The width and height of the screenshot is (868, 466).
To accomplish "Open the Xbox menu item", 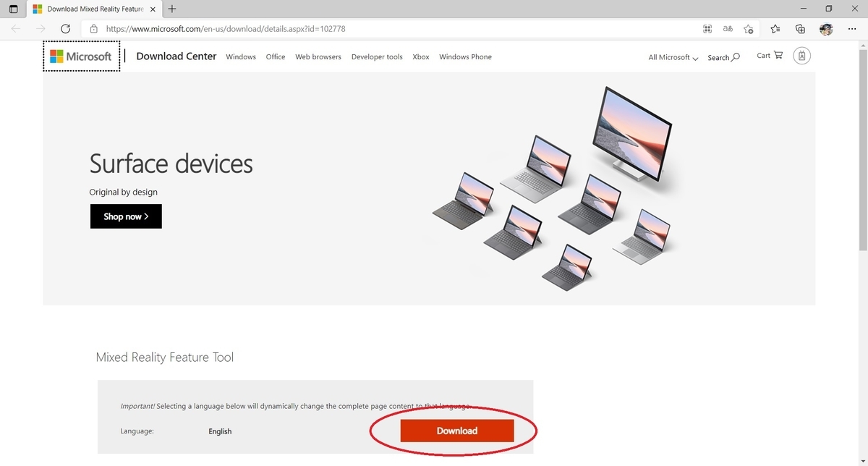I will pyautogui.click(x=421, y=56).
